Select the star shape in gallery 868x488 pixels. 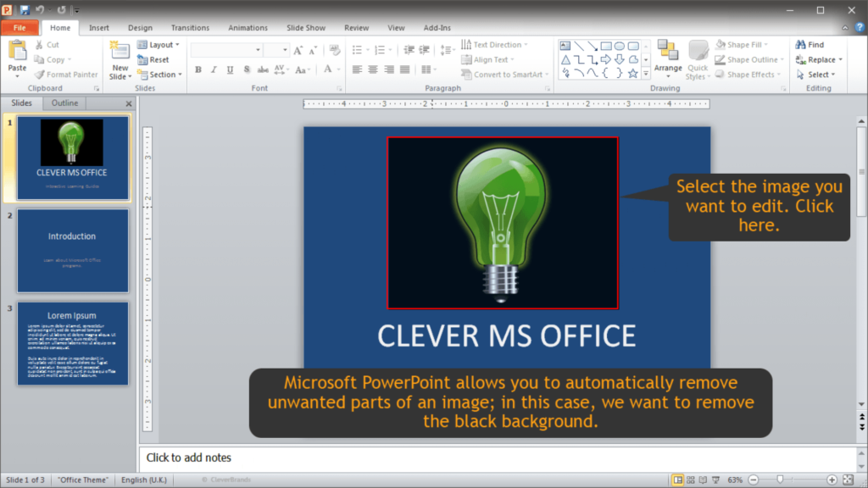(x=632, y=74)
